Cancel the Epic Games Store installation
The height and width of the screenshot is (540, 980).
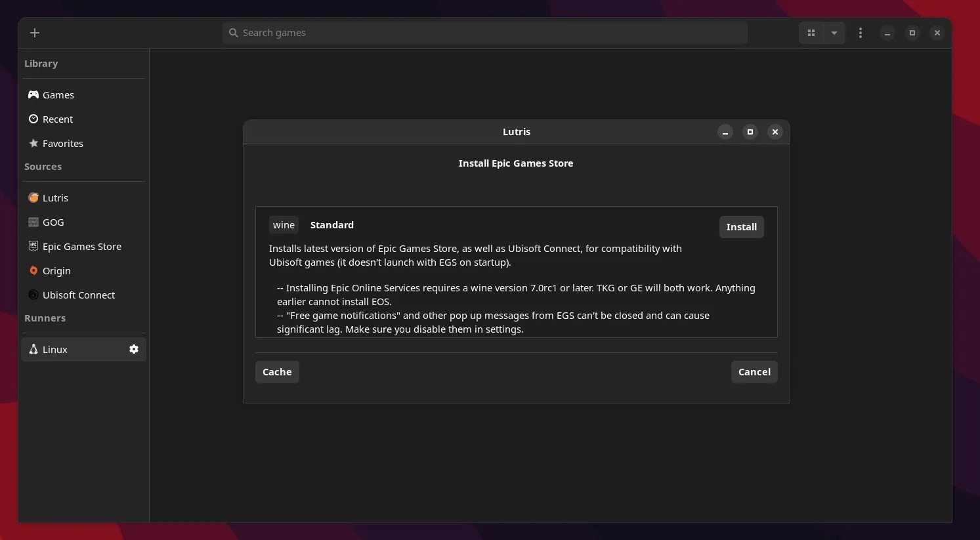754,371
